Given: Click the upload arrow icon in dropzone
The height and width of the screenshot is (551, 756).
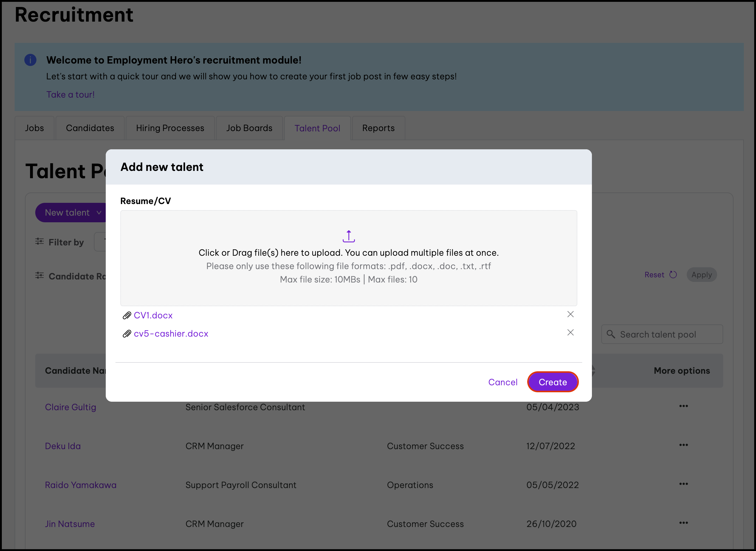Looking at the screenshot, I should click(348, 236).
